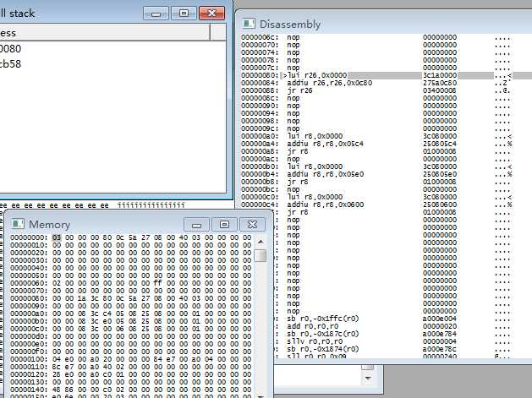Click memory row address 00000140
This screenshot has width=532, height=398.
click(x=29, y=390)
